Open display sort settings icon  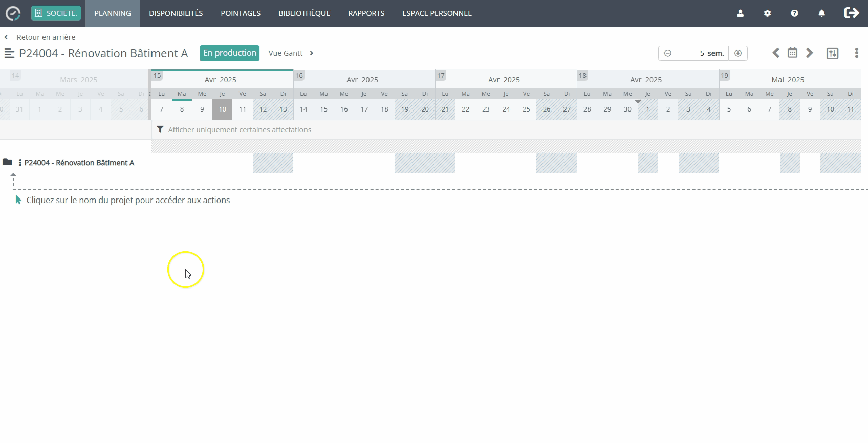pos(833,53)
